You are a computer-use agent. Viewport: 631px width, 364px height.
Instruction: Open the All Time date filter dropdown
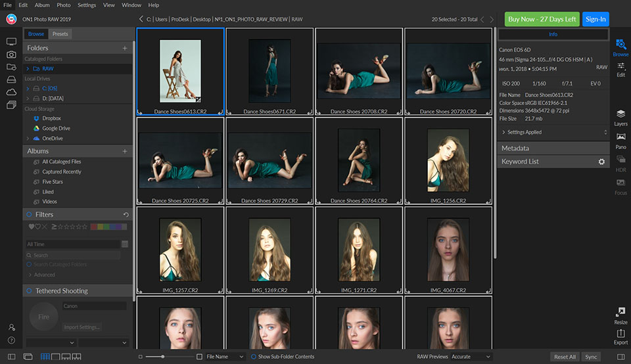pyautogui.click(x=73, y=244)
